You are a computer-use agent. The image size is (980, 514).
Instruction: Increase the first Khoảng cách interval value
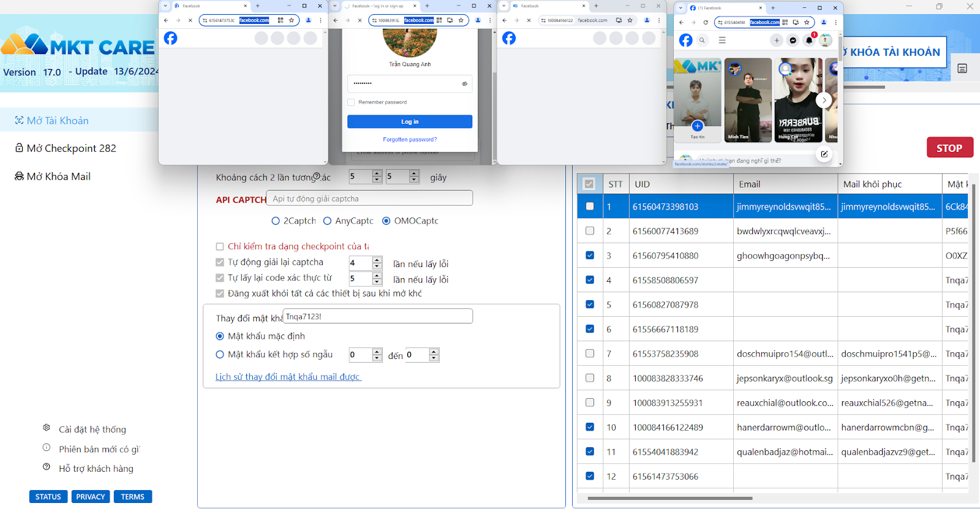(377, 173)
